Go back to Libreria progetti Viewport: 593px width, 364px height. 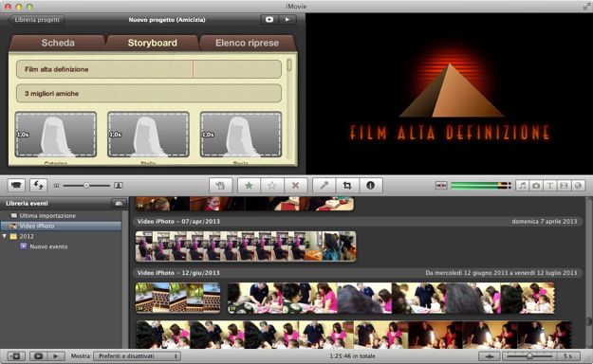[37, 20]
